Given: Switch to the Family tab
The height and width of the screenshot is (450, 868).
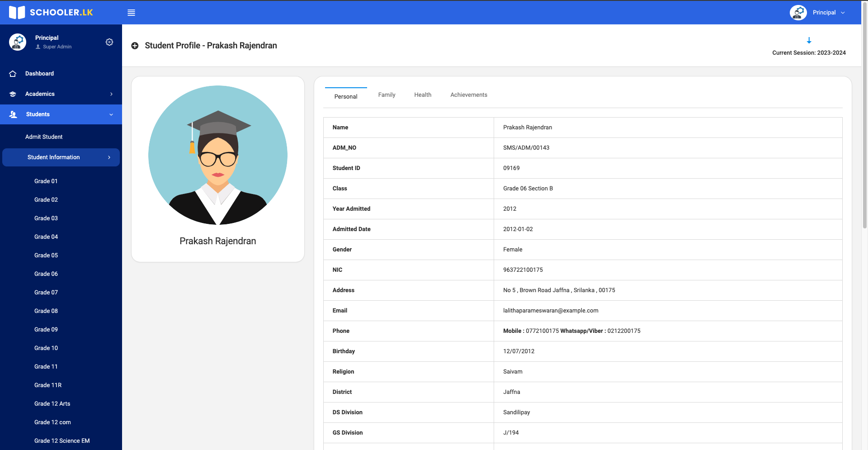Looking at the screenshot, I should coord(387,95).
